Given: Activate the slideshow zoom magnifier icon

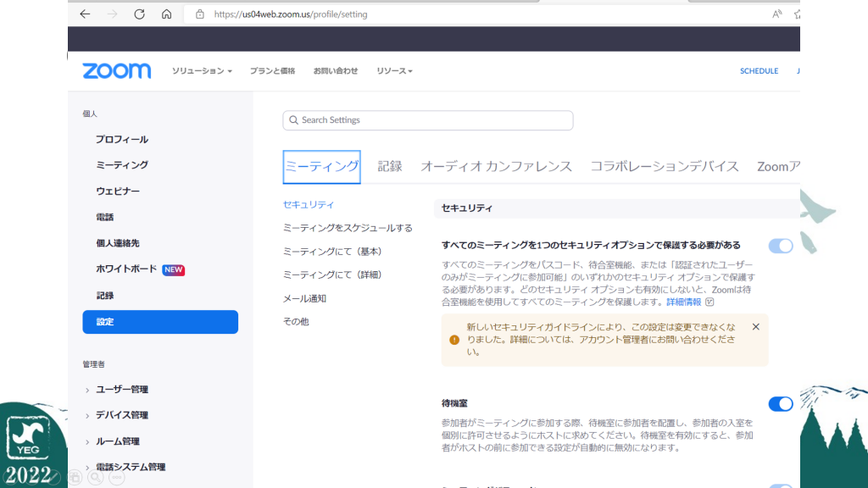Looking at the screenshot, I should (96, 477).
